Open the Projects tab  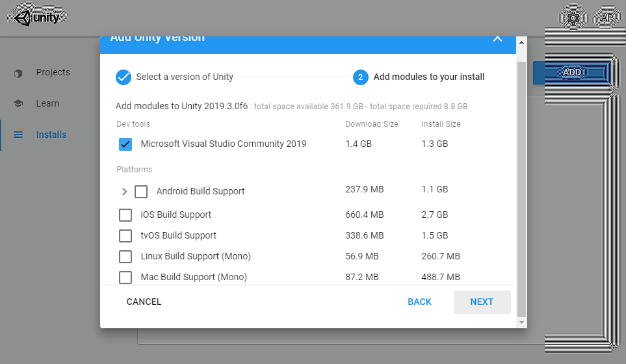(53, 72)
